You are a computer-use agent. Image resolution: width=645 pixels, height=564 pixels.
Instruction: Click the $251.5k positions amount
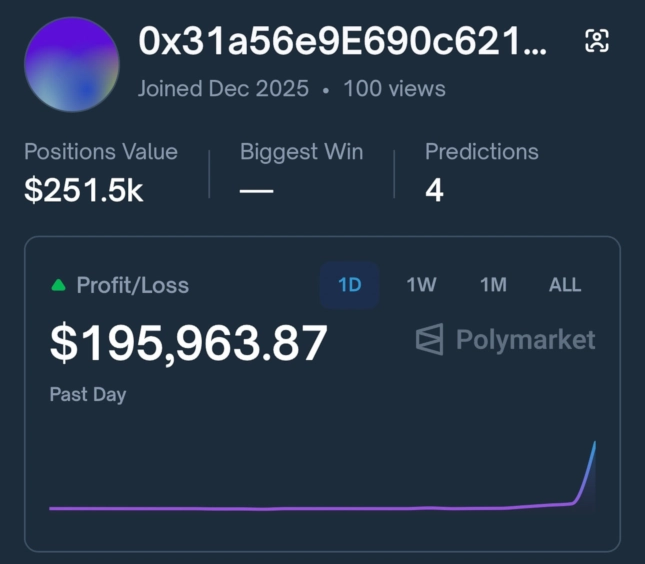[x=84, y=190]
